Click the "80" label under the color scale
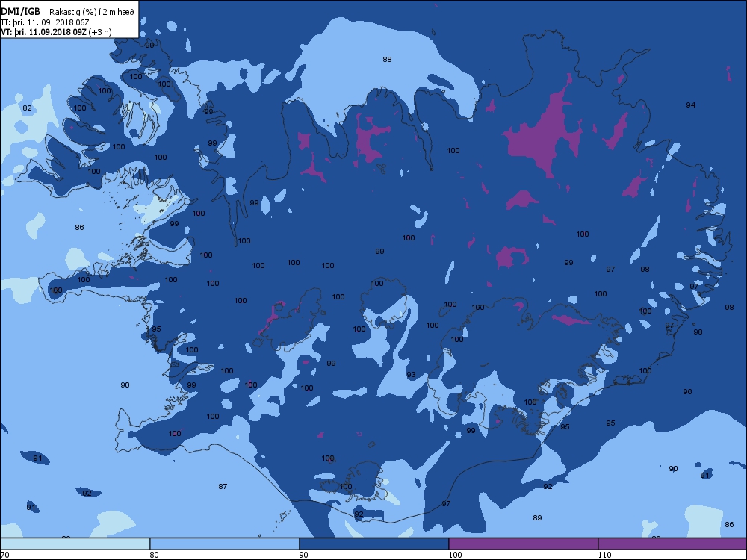747x560 pixels. (x=154, y=555)
